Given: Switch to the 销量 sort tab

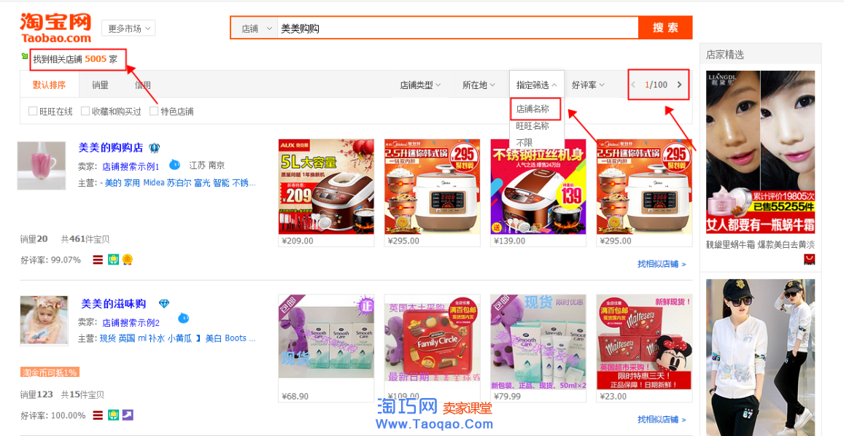Looking at the screenshot, I should point(100,85).
